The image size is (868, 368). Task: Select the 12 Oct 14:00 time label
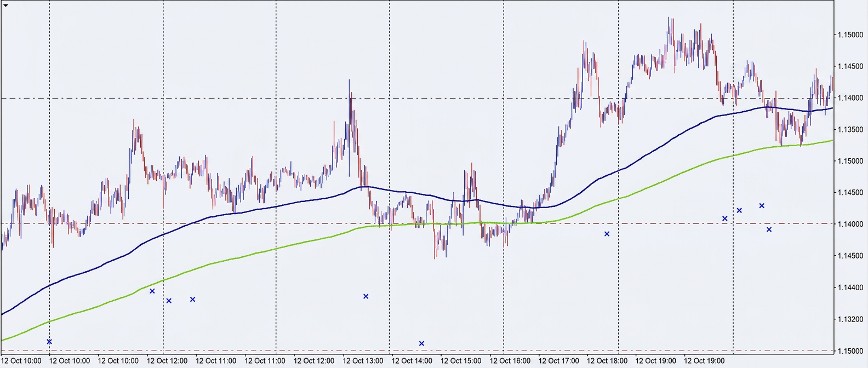point(412,361)
